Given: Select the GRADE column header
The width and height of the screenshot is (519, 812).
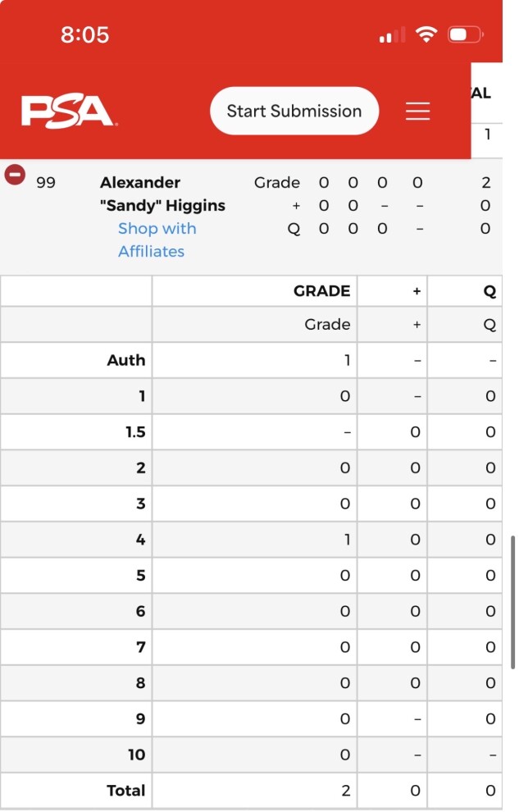Looking at the screenshot, I should pos(321,291).
